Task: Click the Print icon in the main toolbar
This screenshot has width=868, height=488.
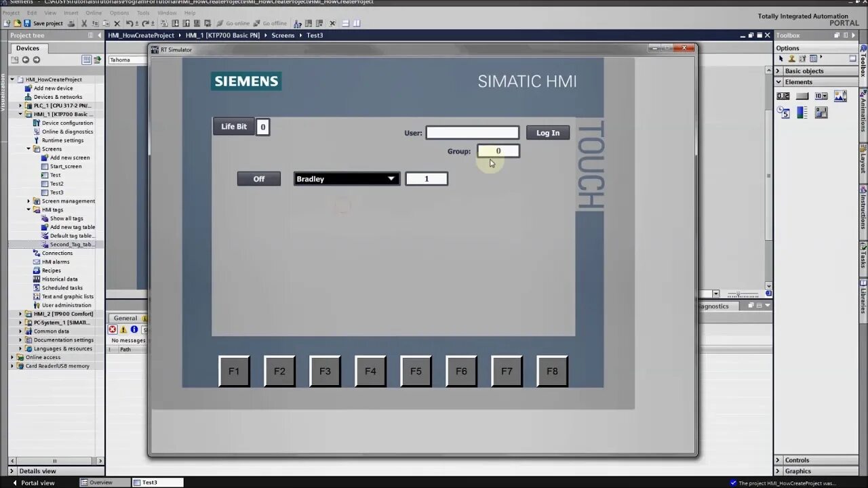Action: [71, 23]
